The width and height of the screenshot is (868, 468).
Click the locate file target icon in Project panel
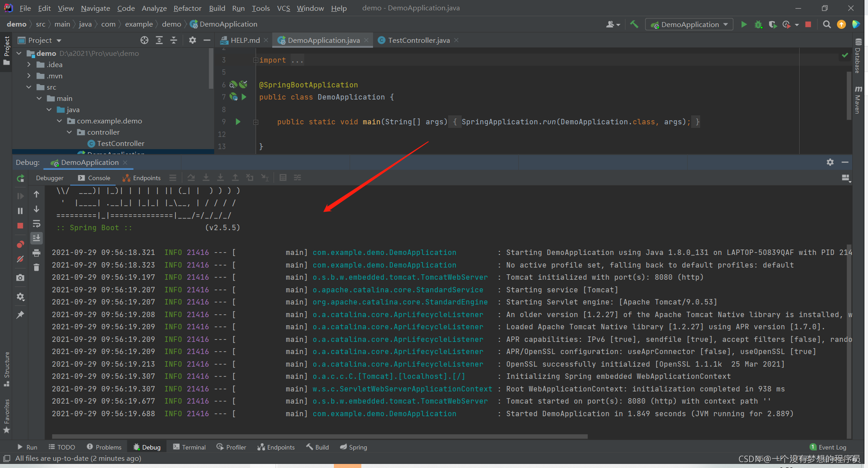pyautogui.click(x=144, y=40)
